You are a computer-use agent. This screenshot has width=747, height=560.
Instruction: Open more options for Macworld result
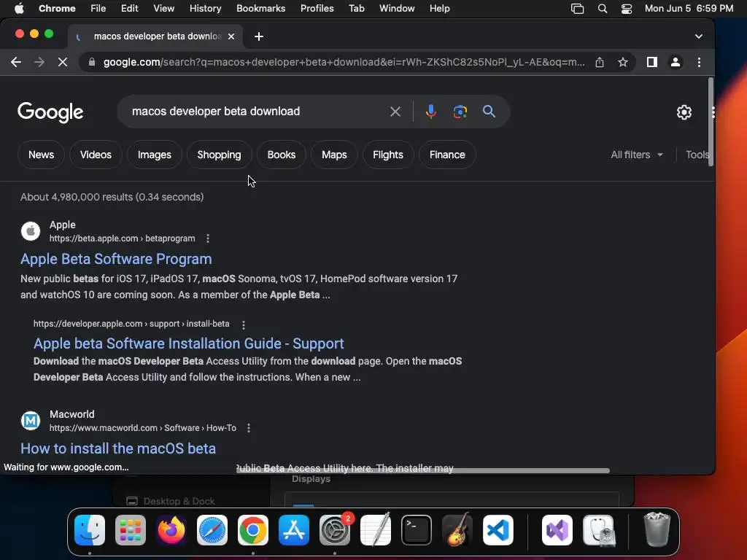coord(249,428)
